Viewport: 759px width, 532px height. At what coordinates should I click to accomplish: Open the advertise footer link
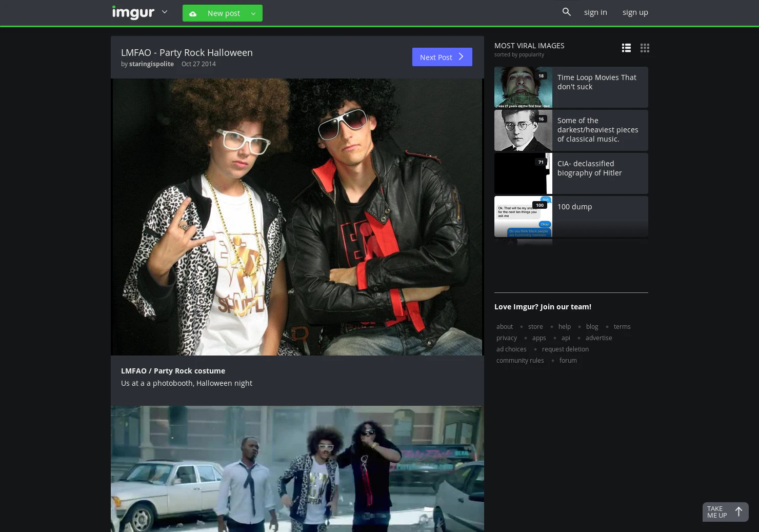[x=599, y=338]
